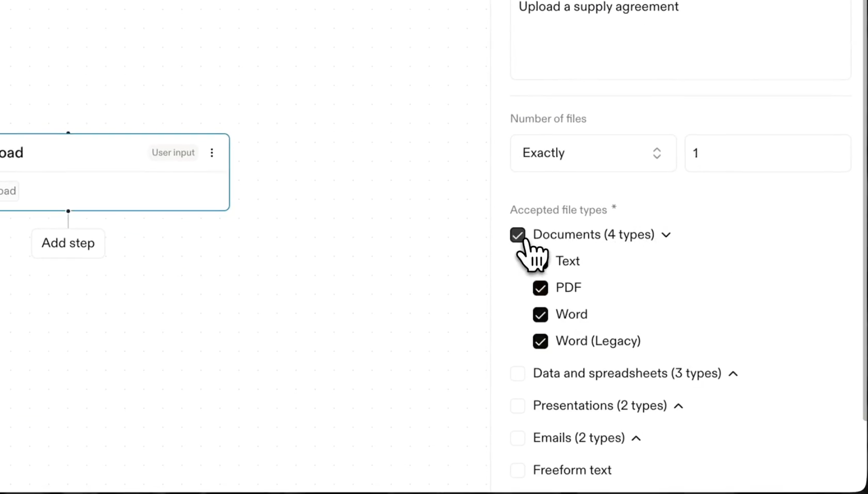
Task: Click the Text file type label
Action: click(568, 261)
